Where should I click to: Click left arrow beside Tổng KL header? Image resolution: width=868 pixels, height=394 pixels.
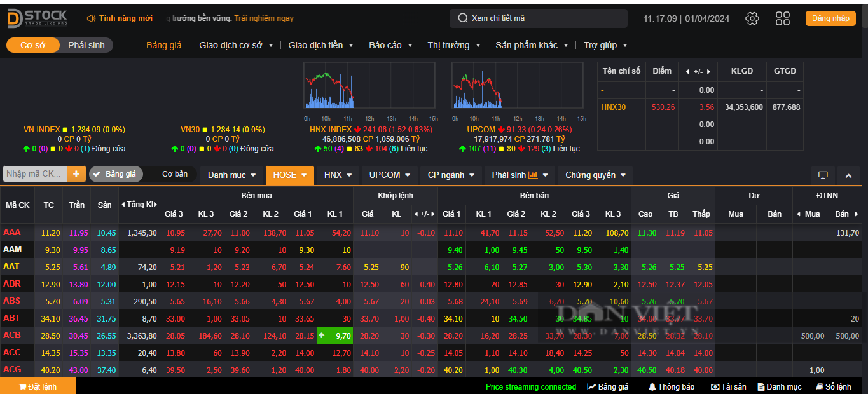coord(123,205)
